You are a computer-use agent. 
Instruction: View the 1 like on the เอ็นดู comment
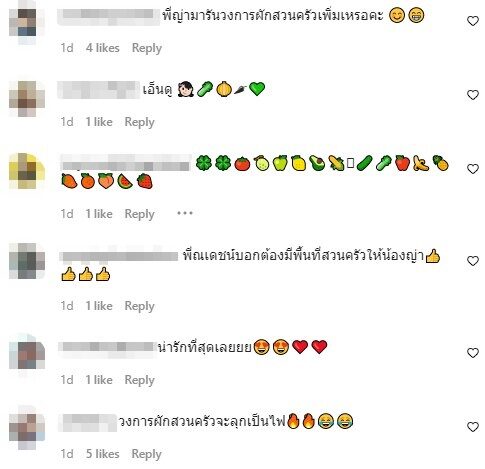(x=99, y=122)
